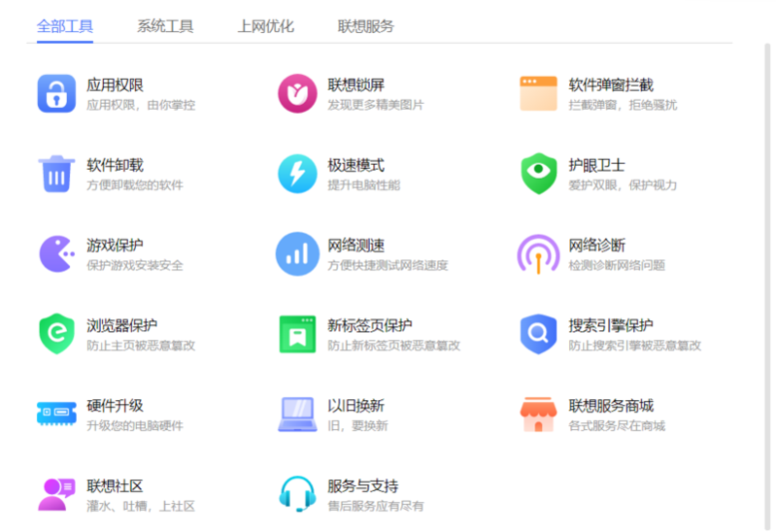Screen dimensions: 776x532
Task: Click the 搜索引擎保护 title
Action: (x=611, y=325)
